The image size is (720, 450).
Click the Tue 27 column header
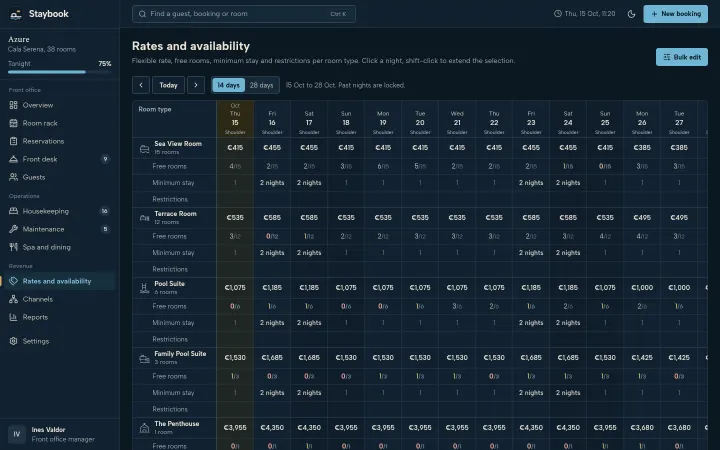click(x=679, y=119)
